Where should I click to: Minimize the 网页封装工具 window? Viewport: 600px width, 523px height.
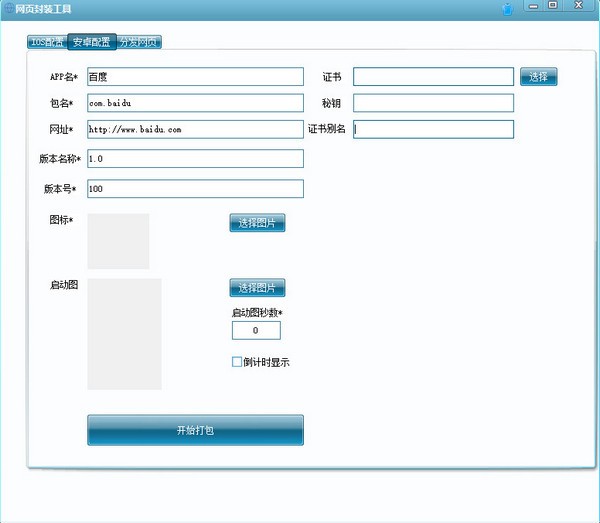[x=533, y=6]
